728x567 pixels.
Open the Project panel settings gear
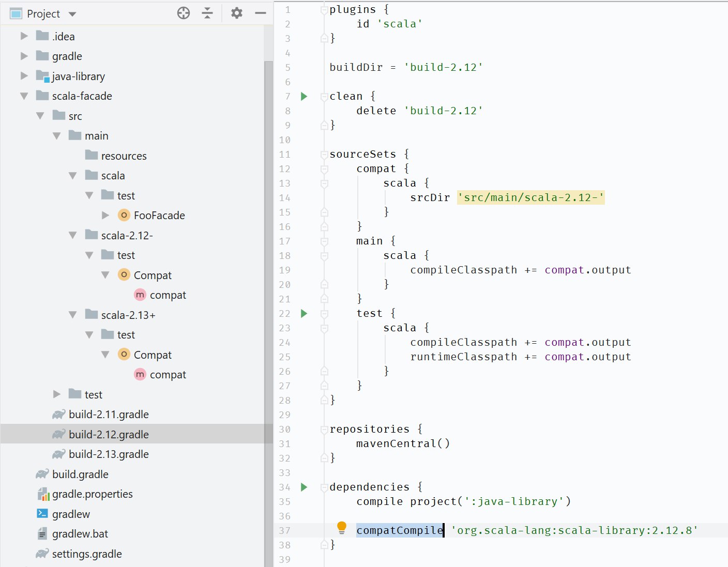(237, 13)
